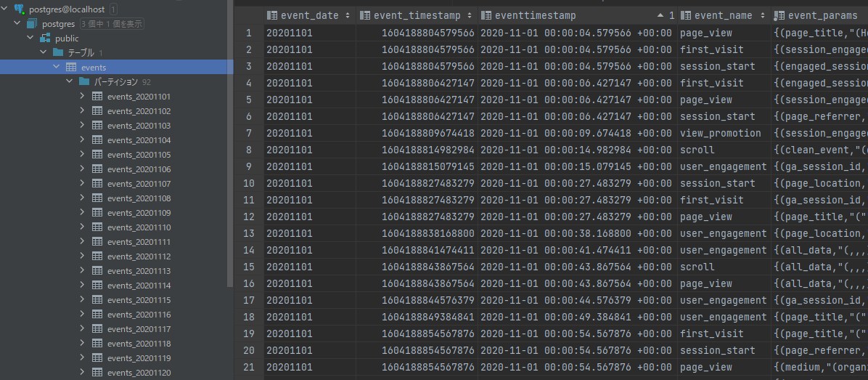Click the {(medium,"(organi cell in row 21
868x380 pixels.
[x=820, y=367]
